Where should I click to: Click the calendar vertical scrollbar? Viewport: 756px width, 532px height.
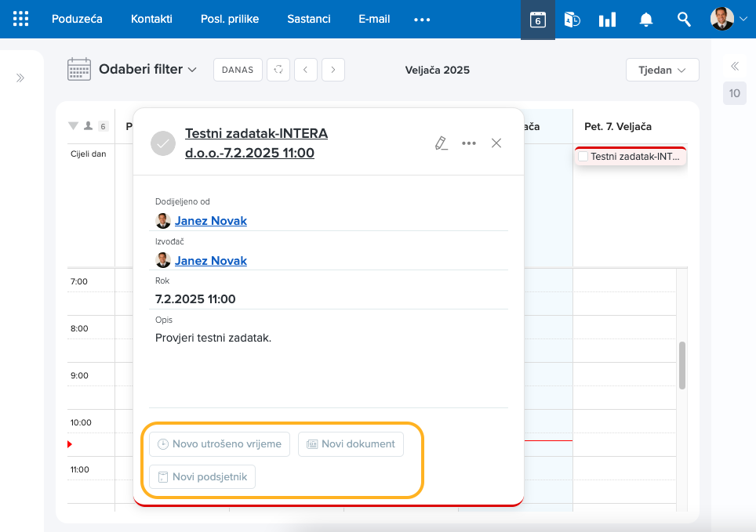click(682, 364)
